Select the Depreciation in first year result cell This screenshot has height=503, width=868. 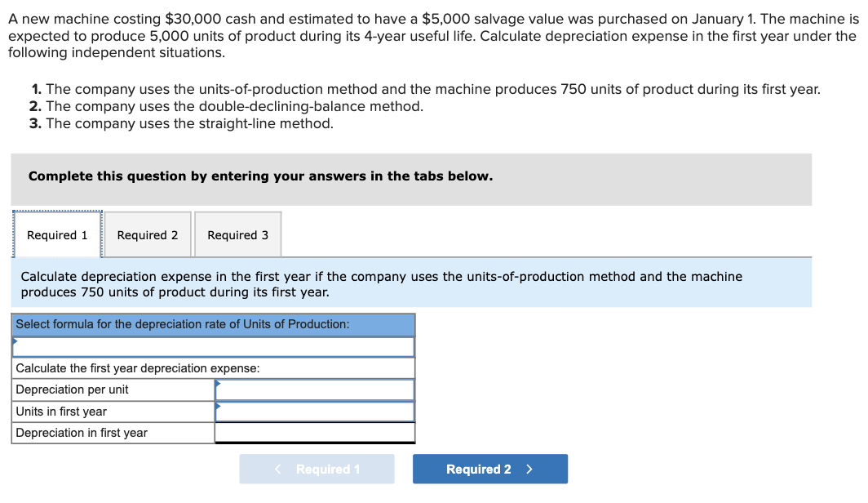(x=315, y=432)
